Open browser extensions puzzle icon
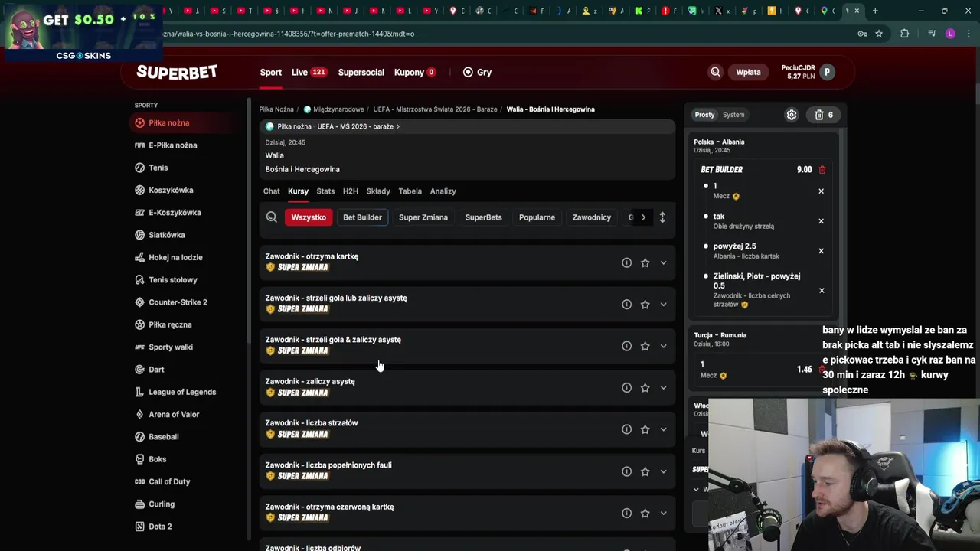 [x=904, y=34]
